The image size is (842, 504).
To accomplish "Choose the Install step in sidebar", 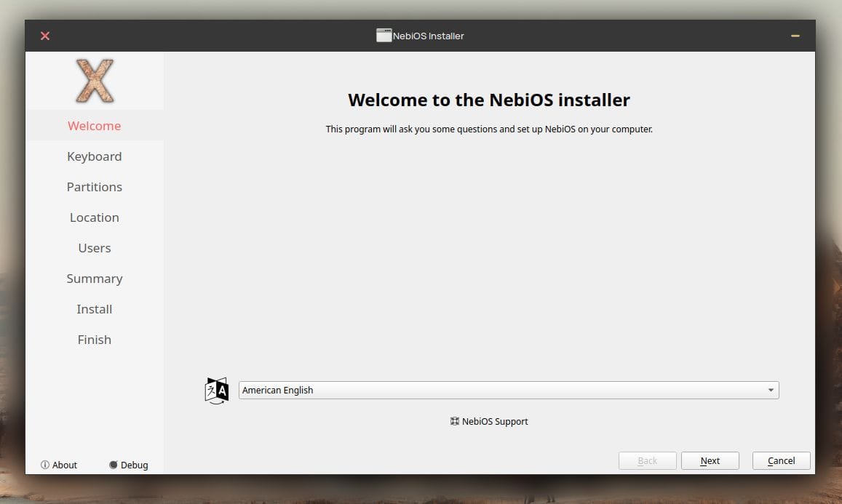I will [95, 309].
